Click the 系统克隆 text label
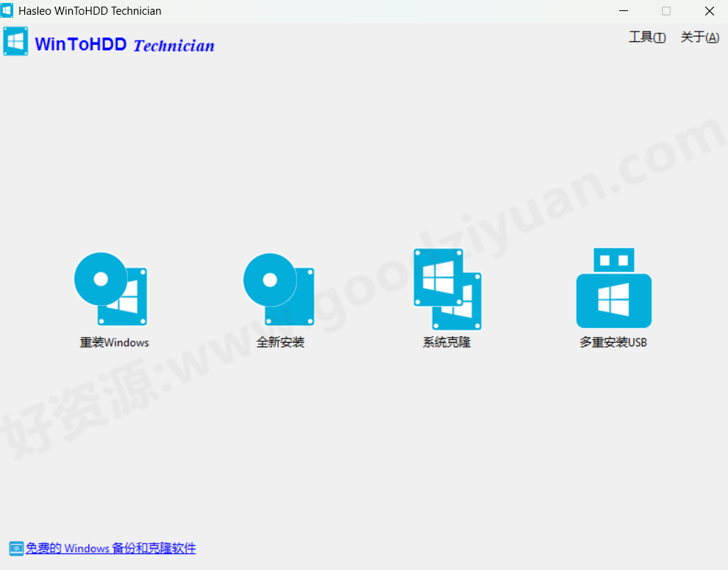The height and width of the screenshot is (570, 728). [x=446, y=342]
